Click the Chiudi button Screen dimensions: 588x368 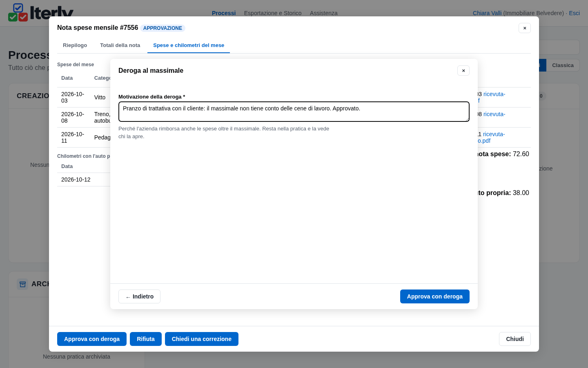pos(515,339)
